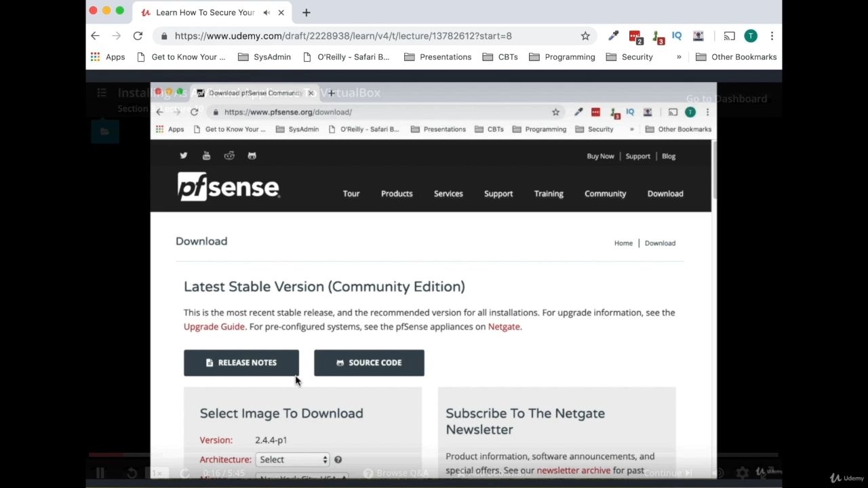This screenshot has width=868, height=488.
Task: Follow the Netgate link
Action: [x=504, y=327]
